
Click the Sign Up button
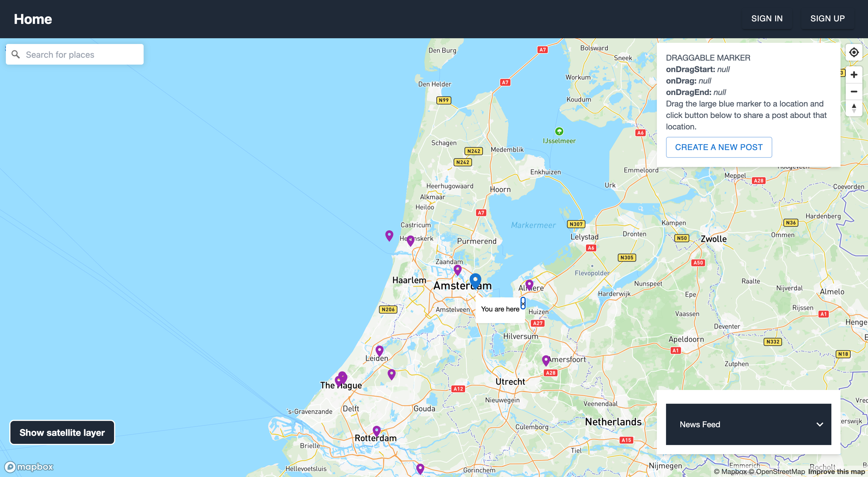827,19
